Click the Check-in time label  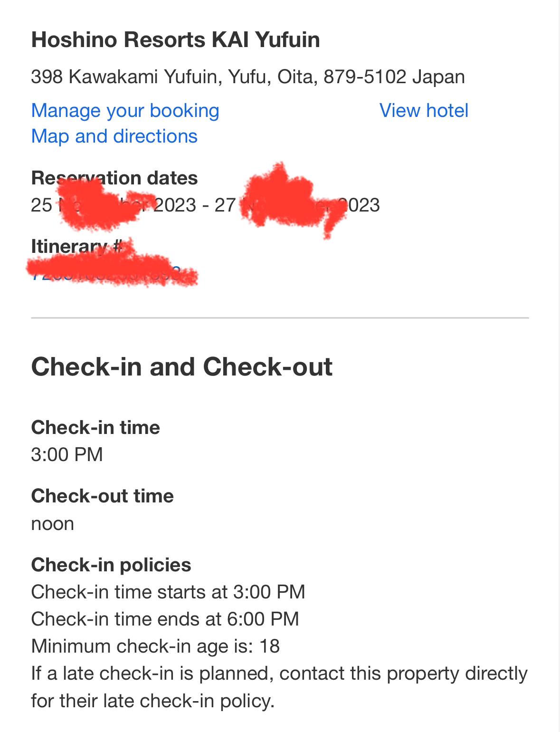pyautogui.click(x=95, y=427)
